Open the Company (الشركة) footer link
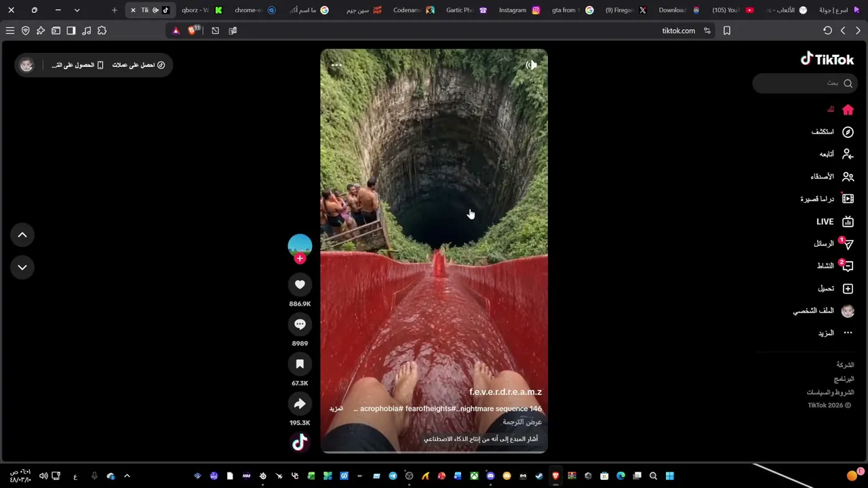The height and width of the screenshot is (488, 868). coord(845,365)
